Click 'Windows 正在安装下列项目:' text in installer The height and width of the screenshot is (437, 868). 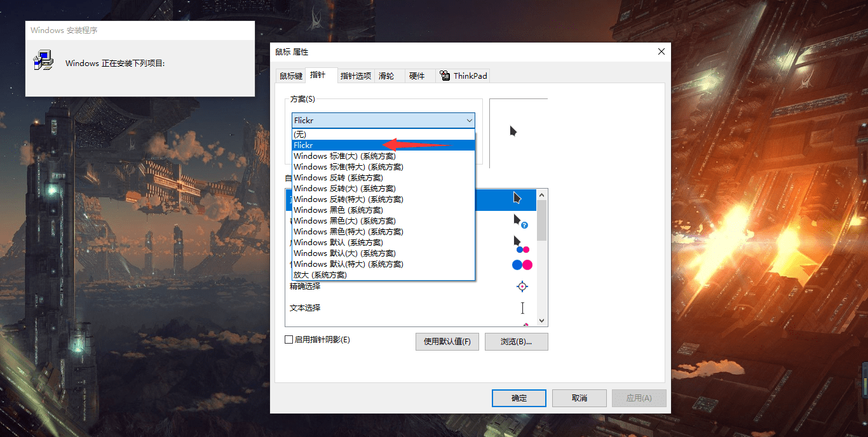[x=115, y=64]
